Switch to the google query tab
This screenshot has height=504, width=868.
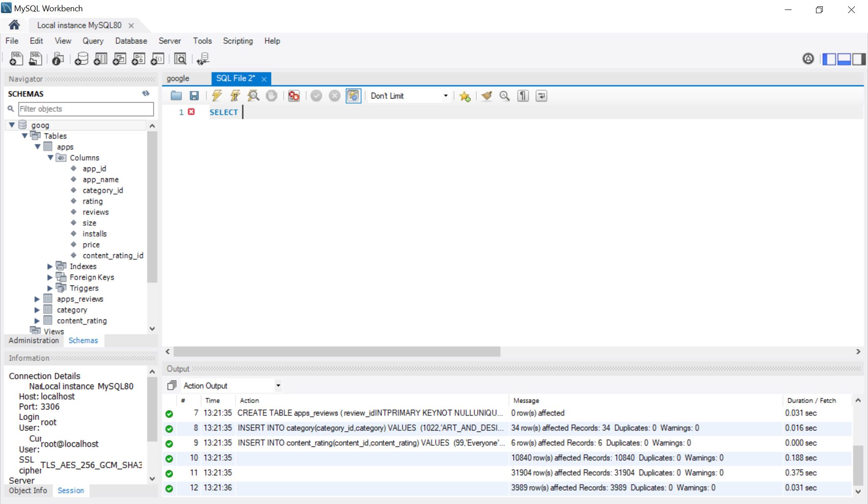pyautogui.click(x=178, y=78)
